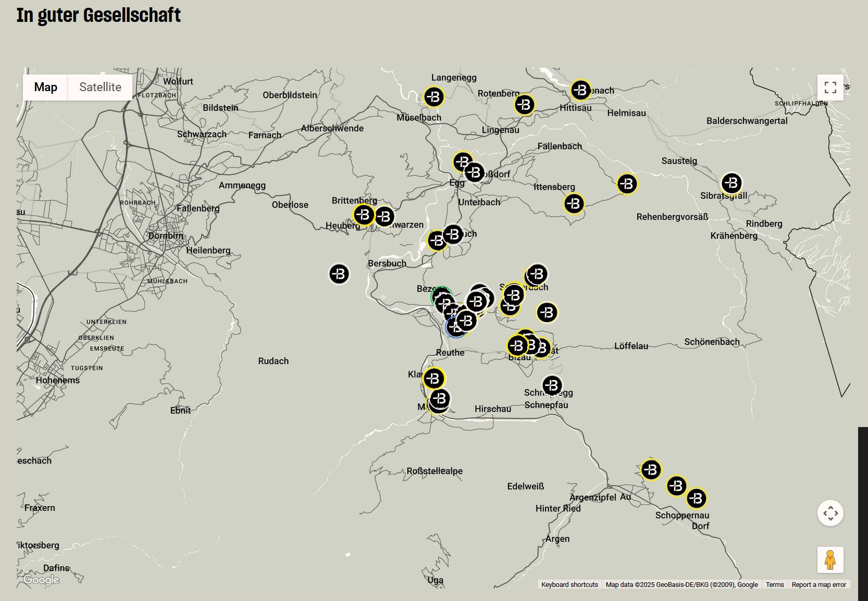
Task: Select the Map view button
Action: coord(46,87)
